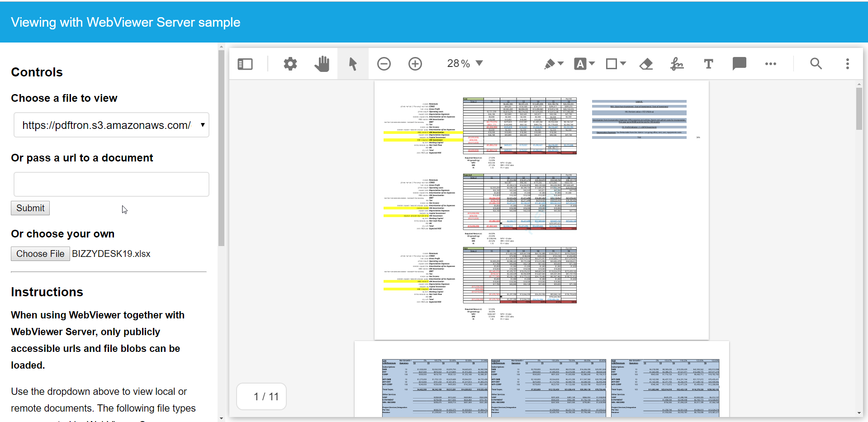The image size is (868, 422).
Task: Click 'Or choose your own' label
Action: pos(63,234)
